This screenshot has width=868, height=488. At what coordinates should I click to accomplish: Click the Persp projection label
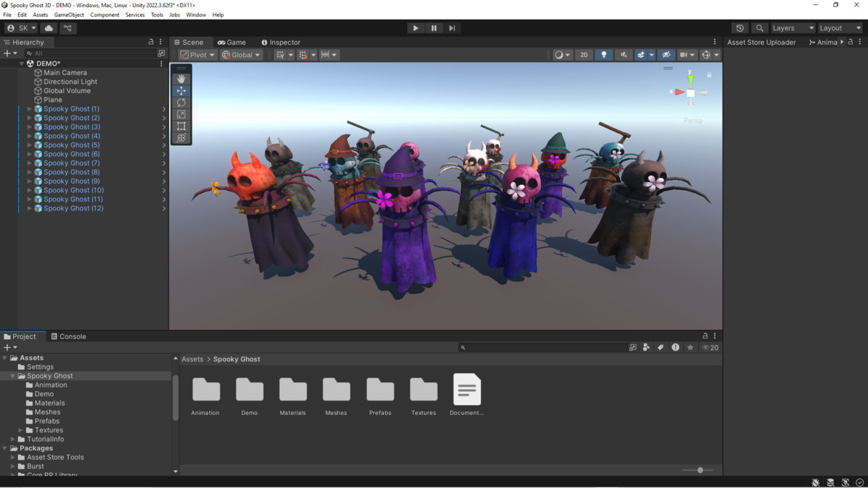(693, 121)
